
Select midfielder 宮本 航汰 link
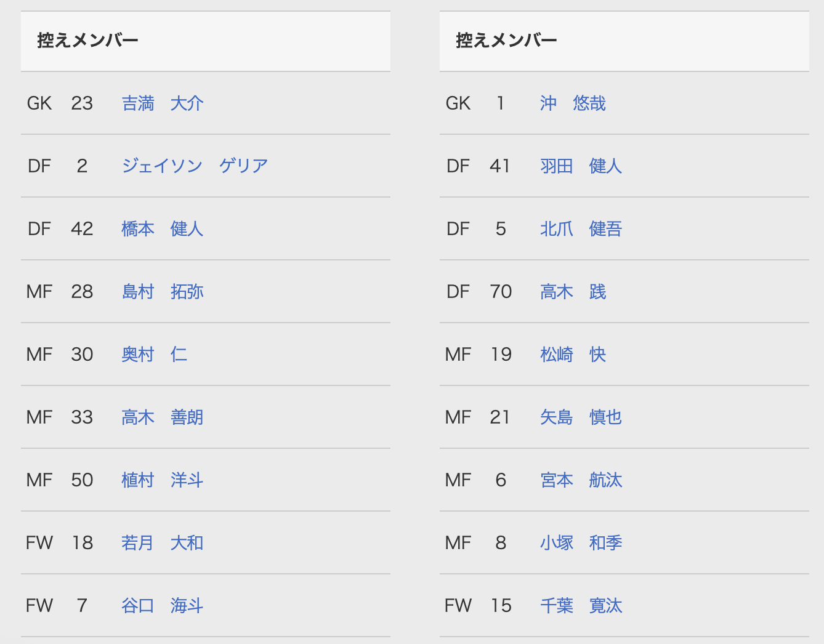click(x=581, y=480)
